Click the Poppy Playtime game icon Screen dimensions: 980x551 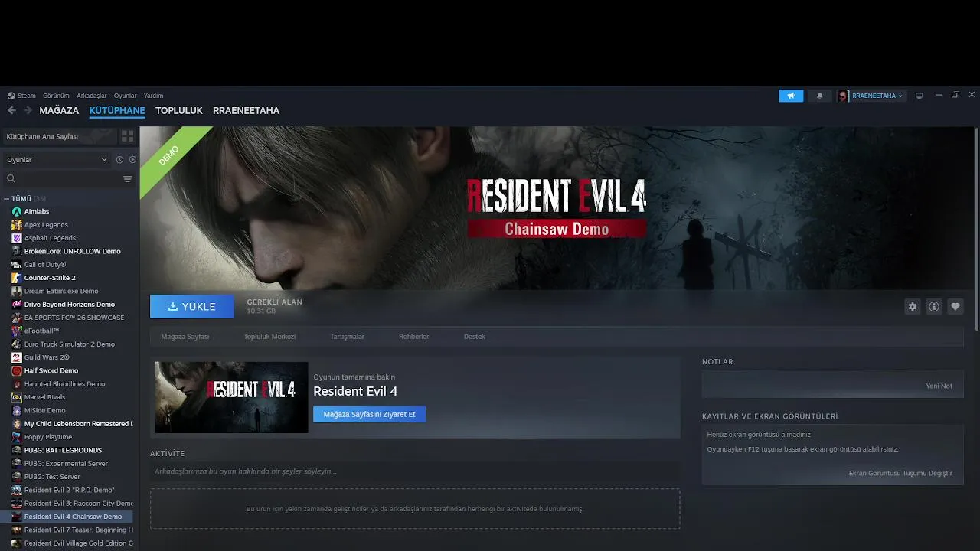17,437
